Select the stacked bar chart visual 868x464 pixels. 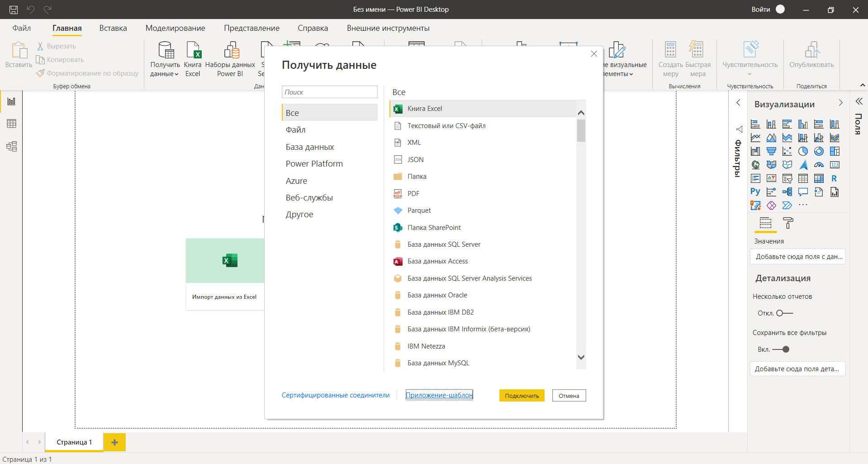(x=755, y=124)
